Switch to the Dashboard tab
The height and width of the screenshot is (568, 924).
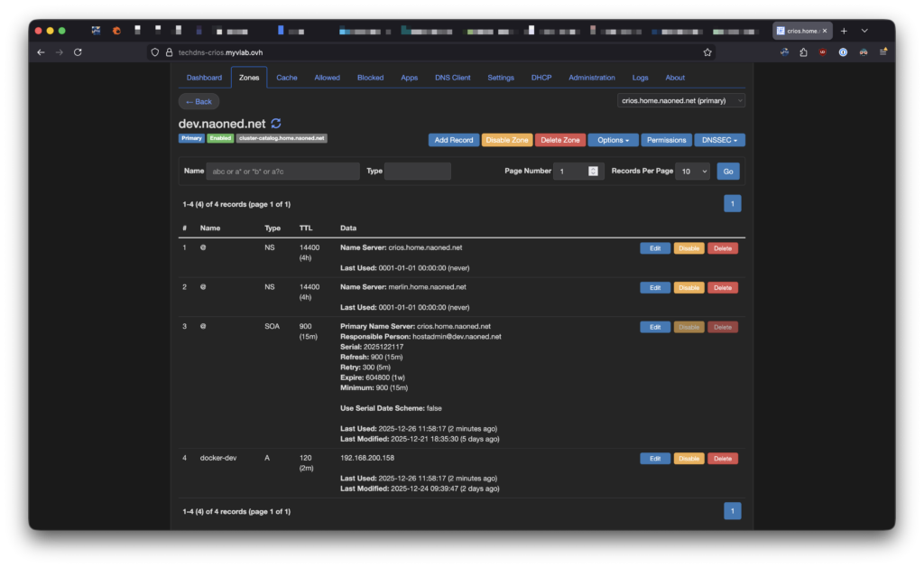[x=204, y=78]
